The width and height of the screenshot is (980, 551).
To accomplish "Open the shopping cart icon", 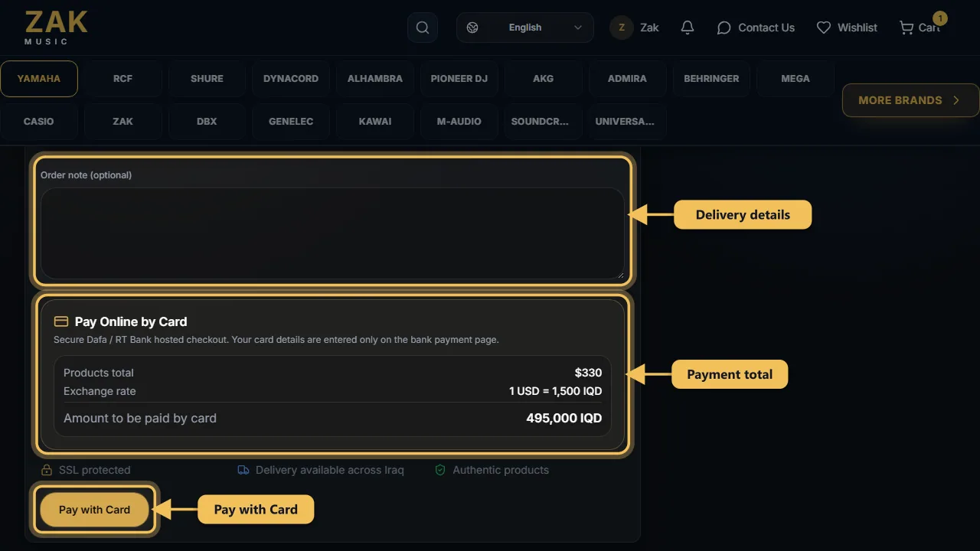I will (x=906, y=28).
